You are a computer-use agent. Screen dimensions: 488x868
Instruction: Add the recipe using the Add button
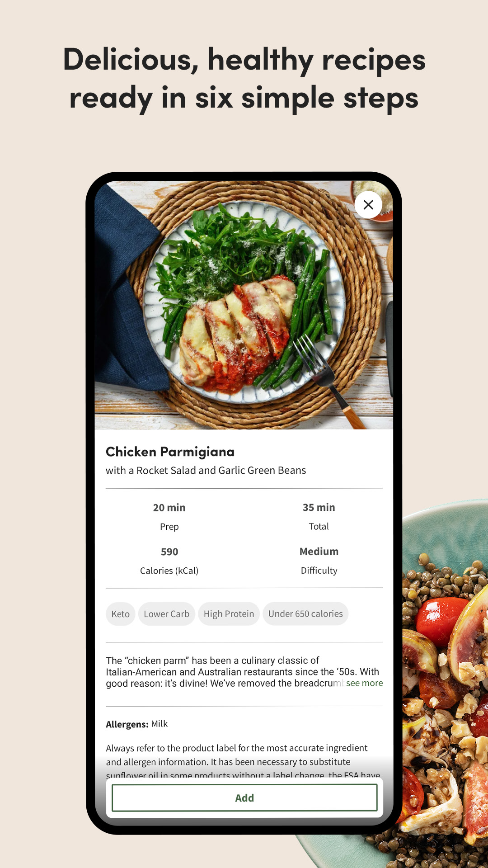244,798
